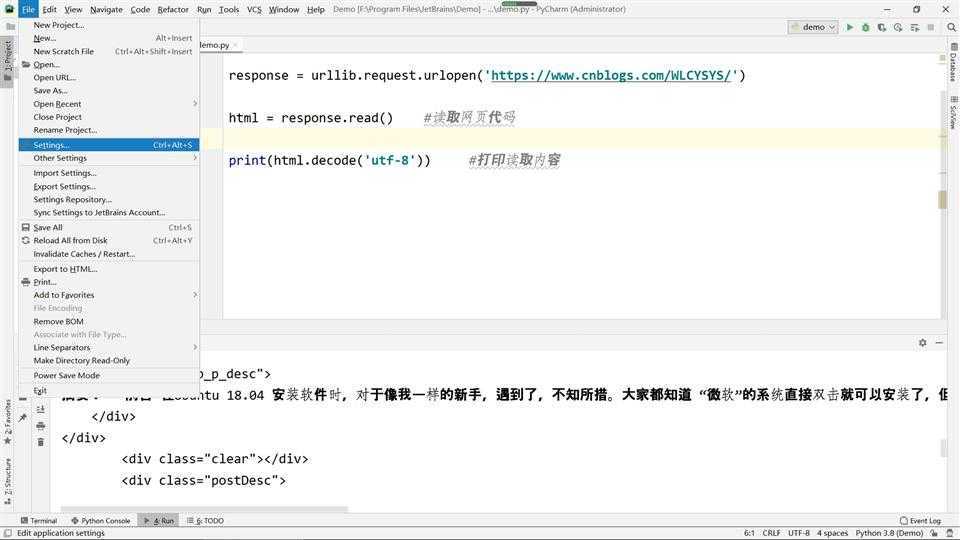960x540 pixels.
Task: Open the Refactor menu
Action: point(173,9)
